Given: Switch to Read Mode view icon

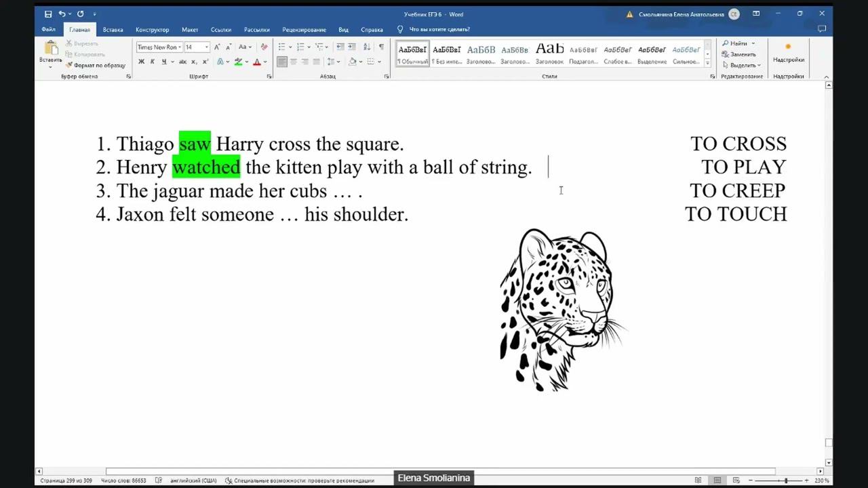Looking at the screenshot, I should pyautogui.click(x=698, y=481).
